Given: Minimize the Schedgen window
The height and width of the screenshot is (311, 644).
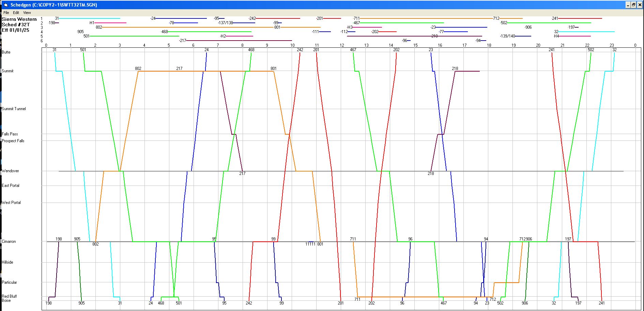Looking at the screenshot, I should pyautogui.click(x=628, y=5).
